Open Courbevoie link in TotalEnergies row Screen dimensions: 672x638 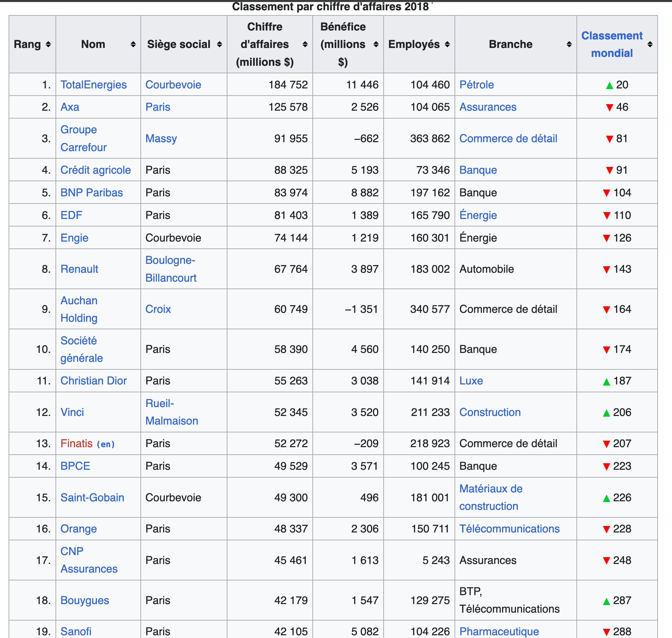coord(173,85)
